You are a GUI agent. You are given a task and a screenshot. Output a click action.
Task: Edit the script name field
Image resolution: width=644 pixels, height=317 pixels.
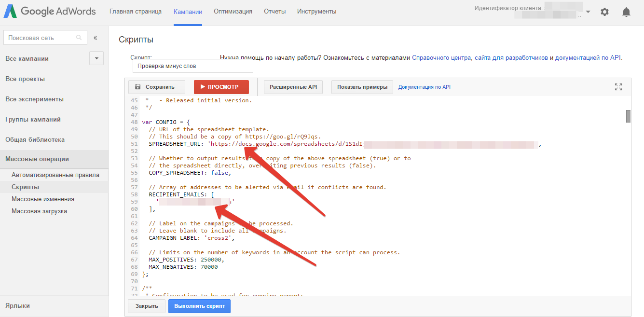pos(192,66)
